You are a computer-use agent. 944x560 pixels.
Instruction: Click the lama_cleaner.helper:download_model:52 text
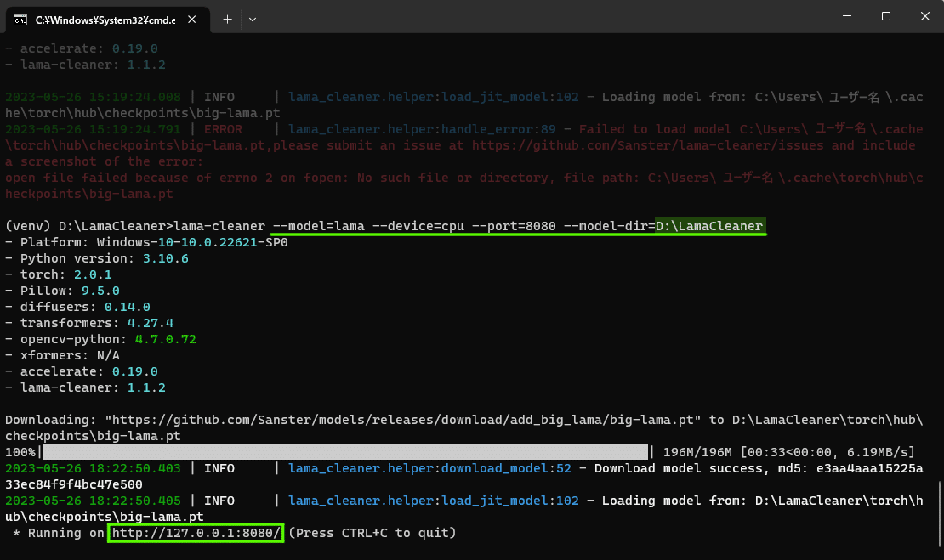(429, 468)
